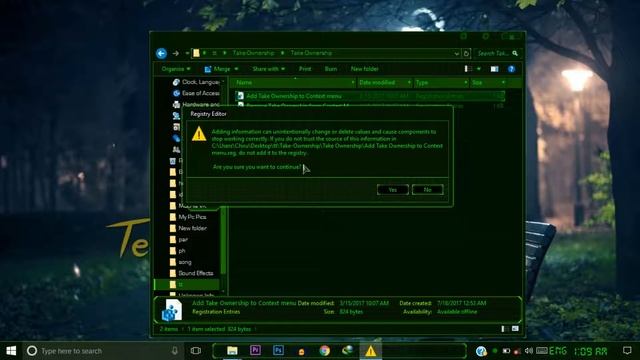
Task: Open view options dropdown arrow
Action: click(x=479, y=69)
